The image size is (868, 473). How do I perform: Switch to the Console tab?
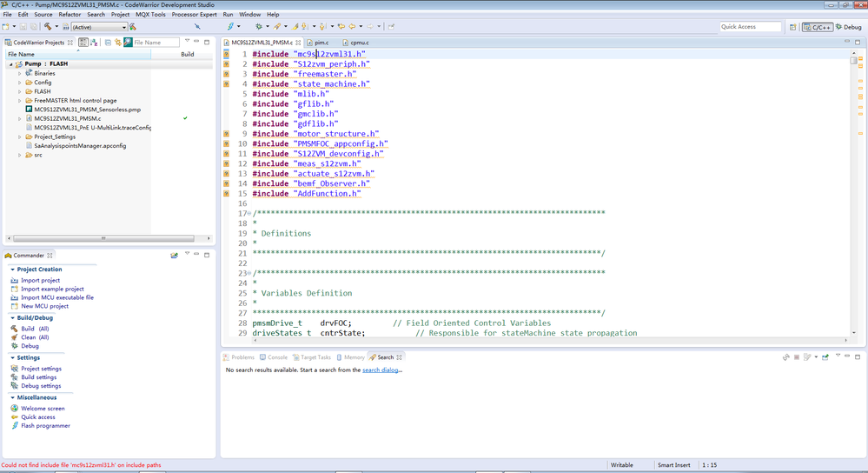coord(274,357)
